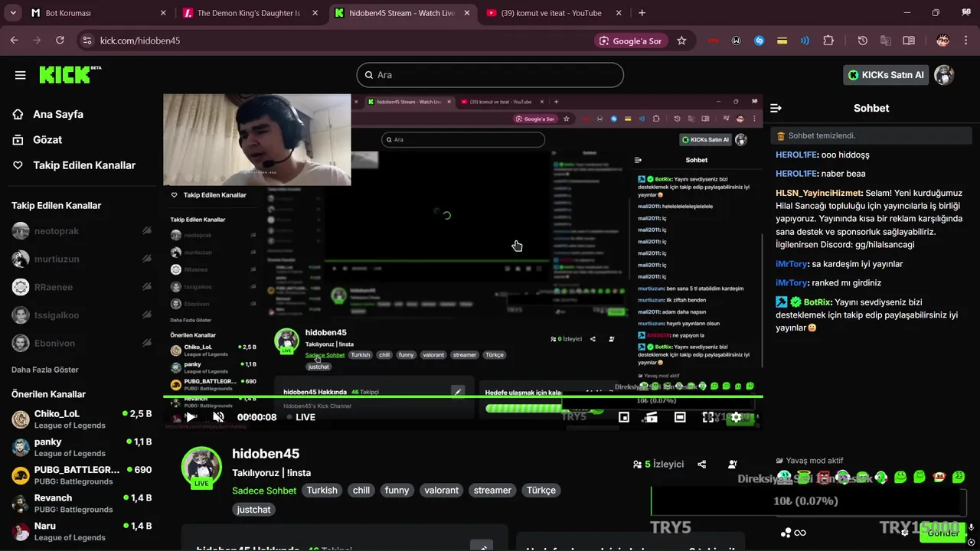Open the murtiuzun followed channel
This screenshot has width=980, height=551.
tap(80, 259)
